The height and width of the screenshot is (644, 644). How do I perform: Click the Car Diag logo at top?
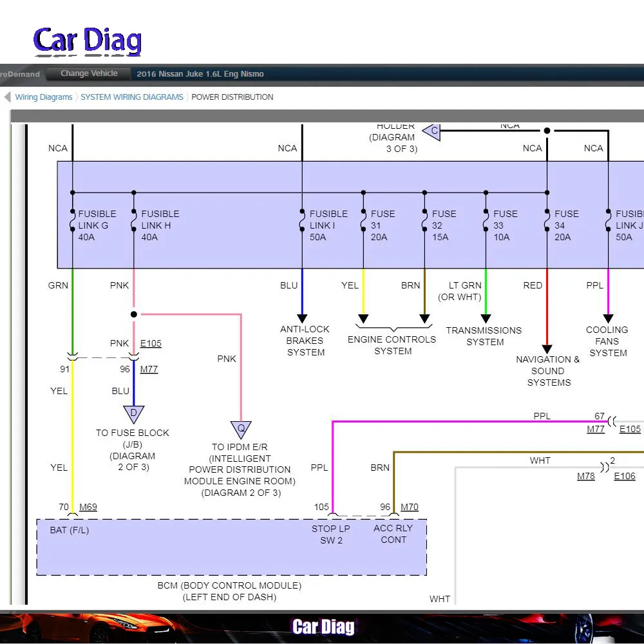(x=87, y=41)
